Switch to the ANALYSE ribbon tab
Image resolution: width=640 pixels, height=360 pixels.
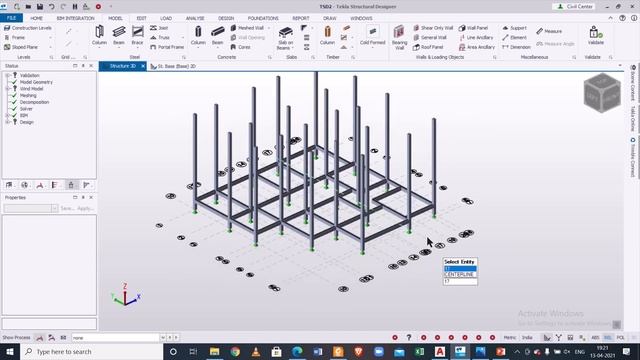(195, 18)
